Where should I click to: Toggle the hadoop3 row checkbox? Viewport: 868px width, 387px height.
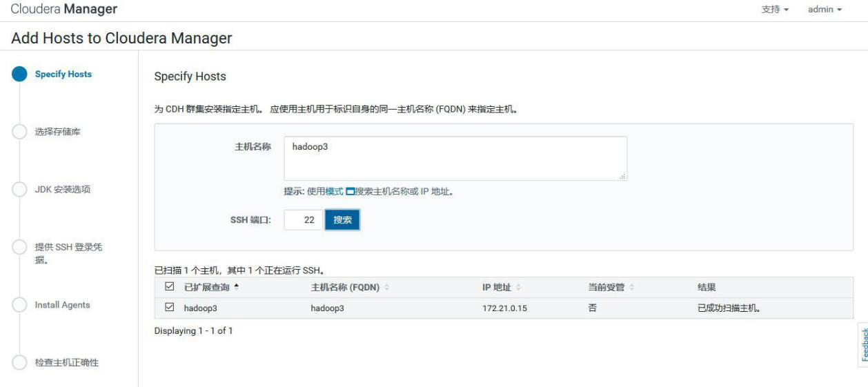[x=170, y=308]
